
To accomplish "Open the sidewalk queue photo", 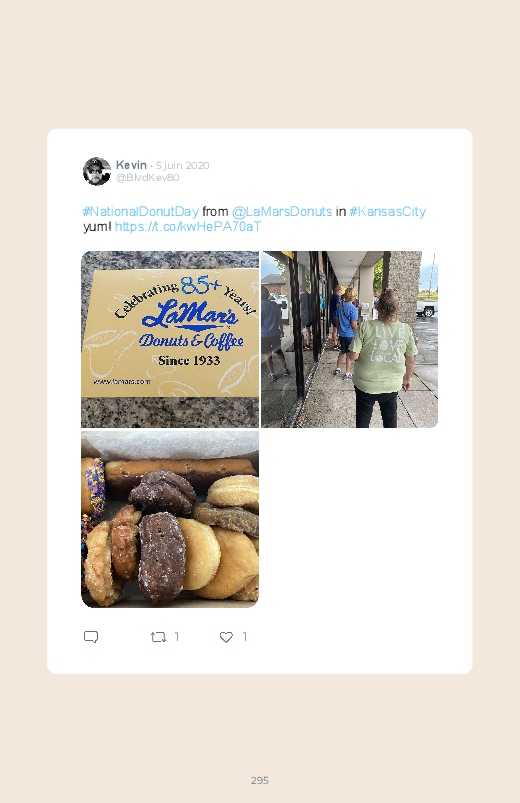I will 350,339.
